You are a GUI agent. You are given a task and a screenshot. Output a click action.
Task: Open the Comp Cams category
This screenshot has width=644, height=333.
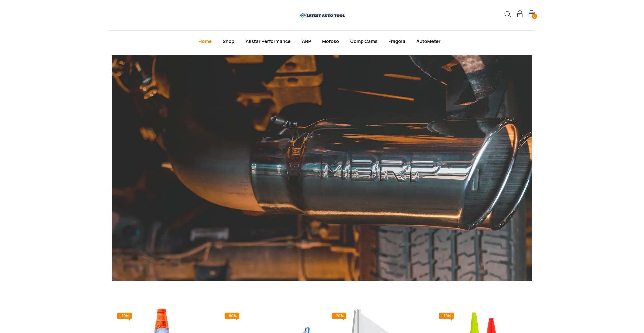pyautogui.click(x=364, y=41)
